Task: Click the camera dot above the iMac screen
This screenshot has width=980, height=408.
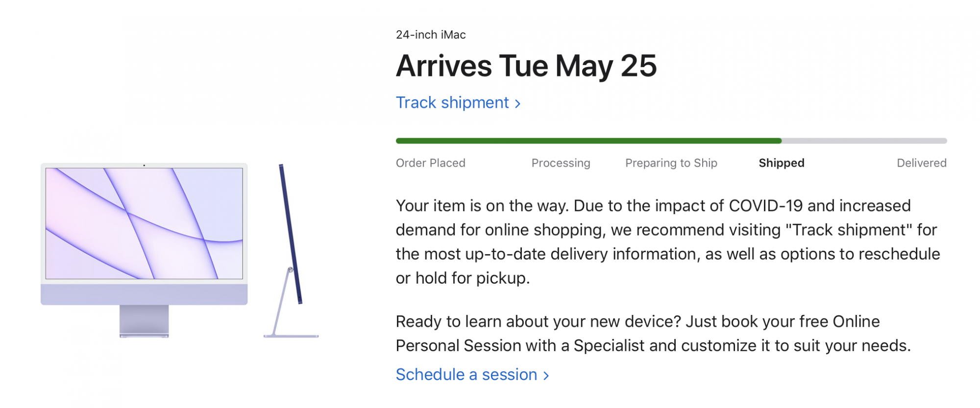Action: [x=144, y=166]
